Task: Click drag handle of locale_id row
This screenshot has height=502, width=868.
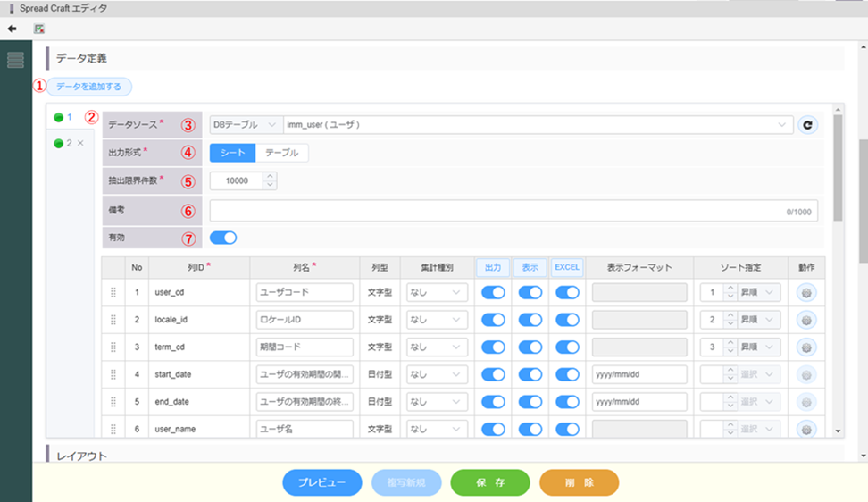Action: 113,320
